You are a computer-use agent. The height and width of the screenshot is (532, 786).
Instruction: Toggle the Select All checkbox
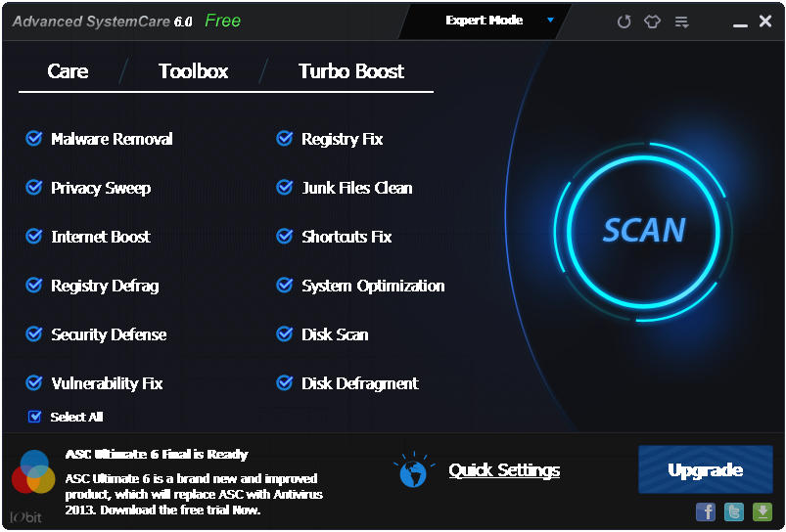pos(35,417)
